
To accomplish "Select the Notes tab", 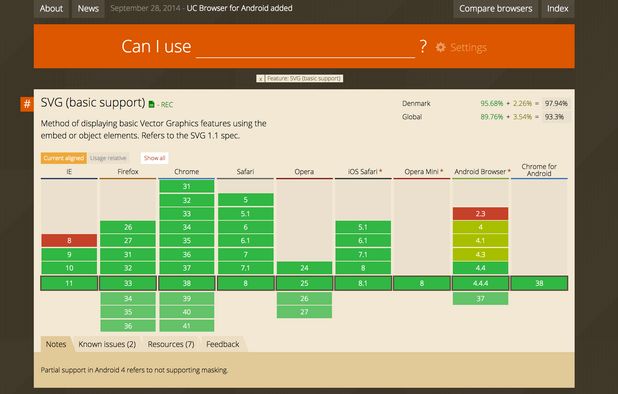I will click(56, 344).
